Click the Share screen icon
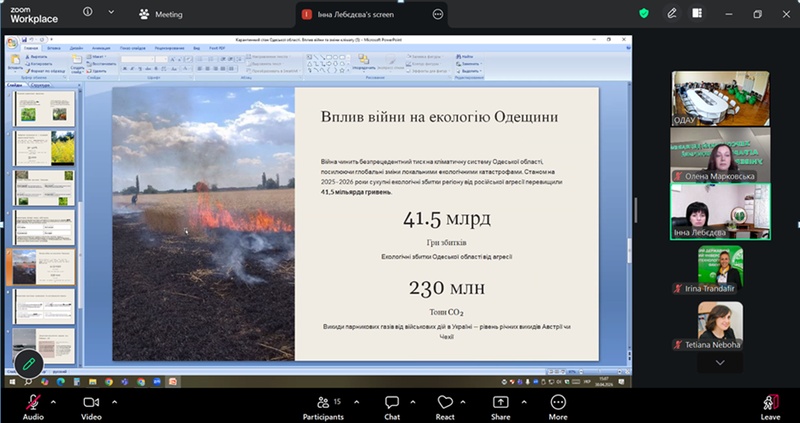 pyautogui.click(x=501, y=408)
